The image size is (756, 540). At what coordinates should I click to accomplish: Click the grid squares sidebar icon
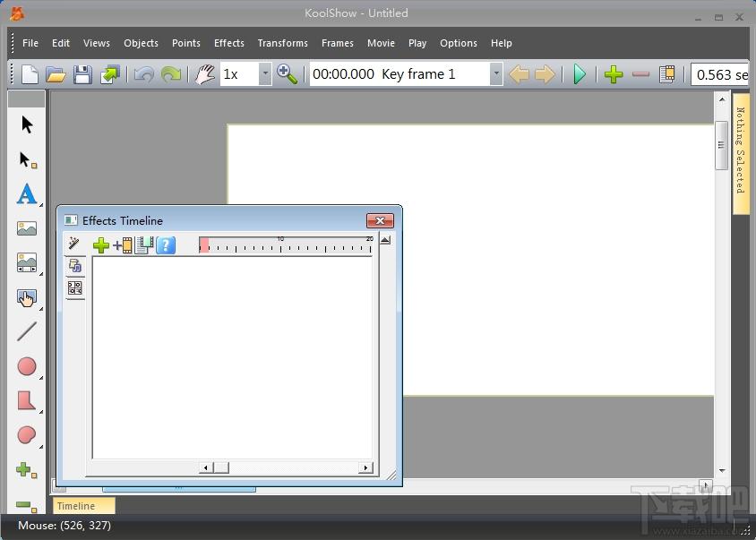(x=74, y=288)
